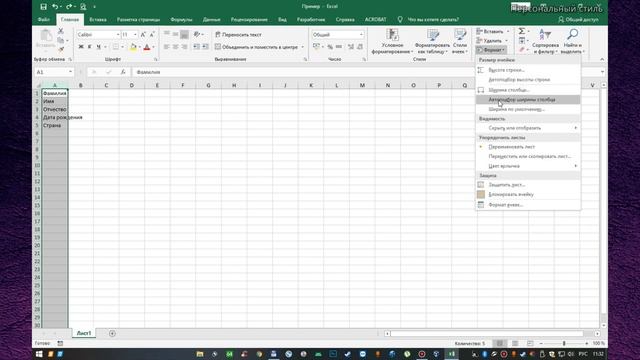Image resolution: width=640 pixels, height=360 pixels.
Task: Increase the indent
Action: coord(205,47)
